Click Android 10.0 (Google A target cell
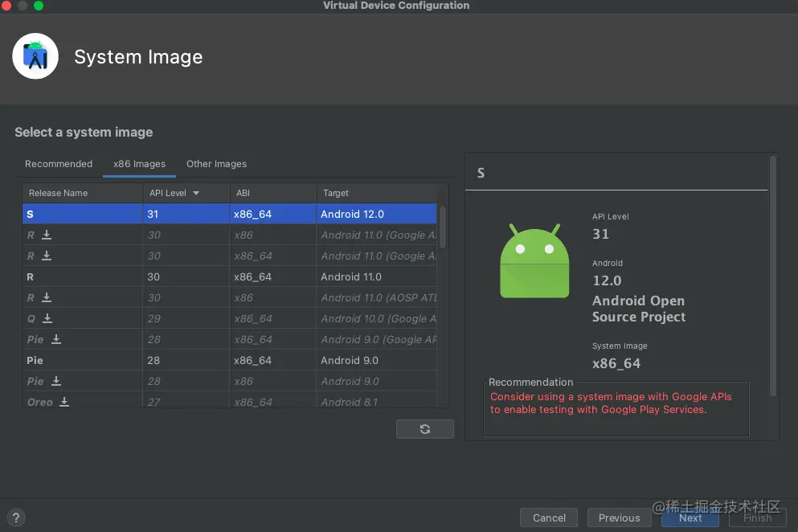This screenshot has width=798, height=532. [377, 318]
